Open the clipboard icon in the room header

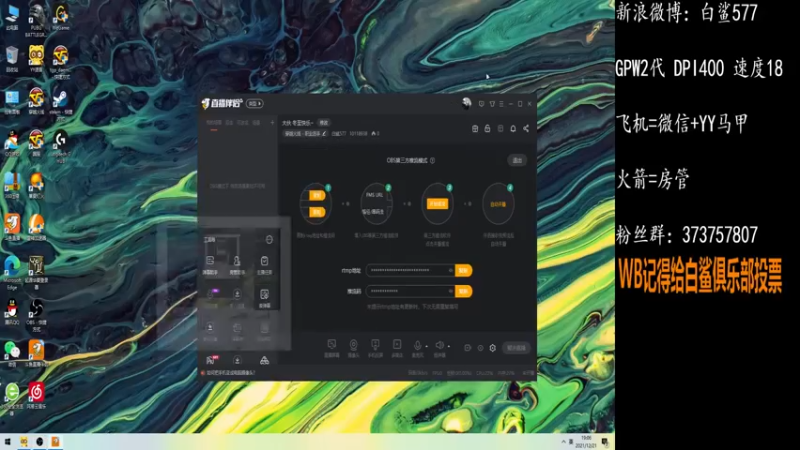(500, 129)
